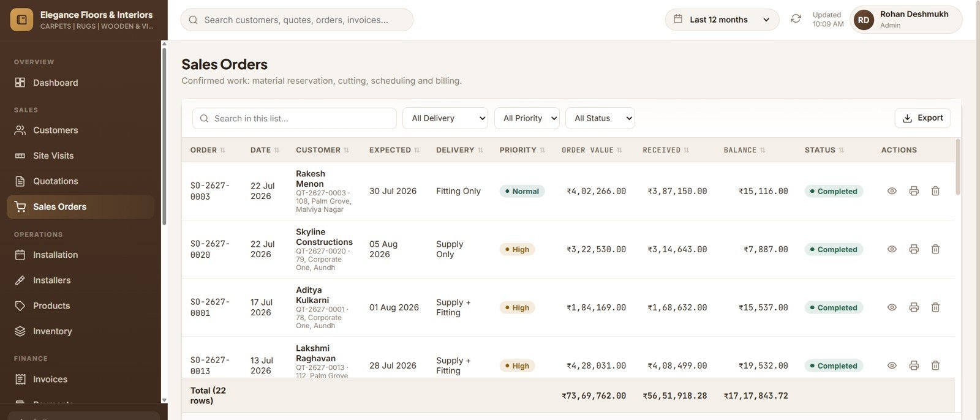Open the All Status filter dropdown
Image resolution: width=980 pixels, height=420 pixels.
(x=600, y=118)
